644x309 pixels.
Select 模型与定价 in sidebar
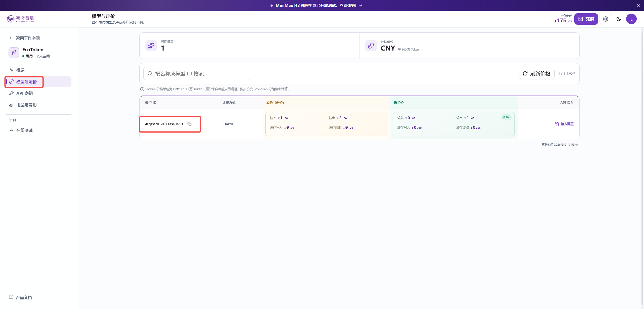39,82
